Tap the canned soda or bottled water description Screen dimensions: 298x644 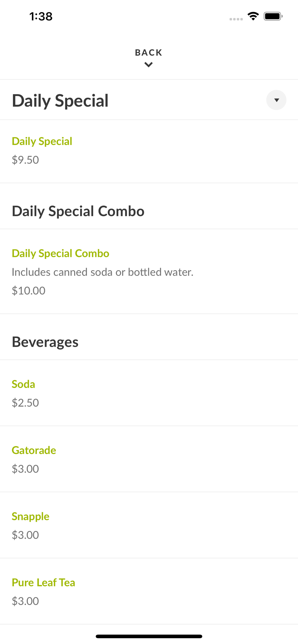pyautogui.click(x=103, y=272)
